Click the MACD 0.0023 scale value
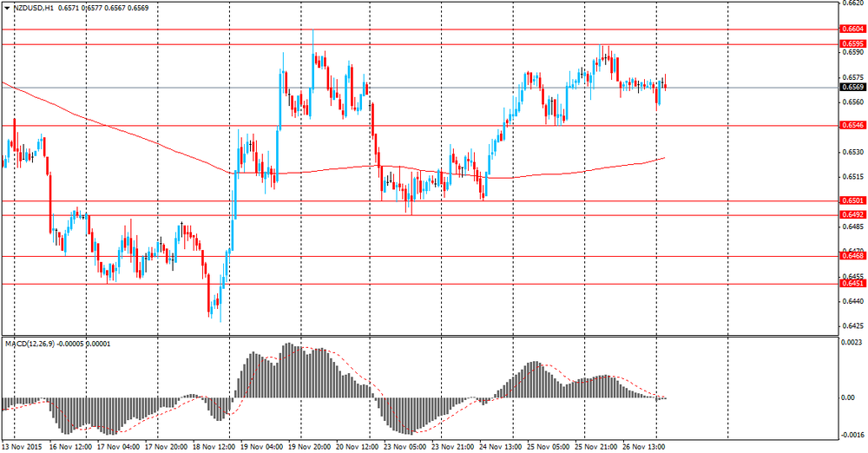Image resolution: width=868 pixels, height=453 pixels. click(852, 343)
